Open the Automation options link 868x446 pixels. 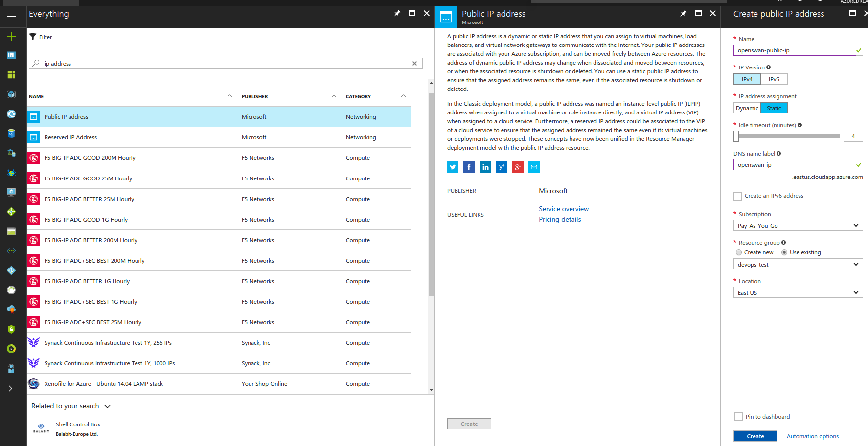point(812,436)
